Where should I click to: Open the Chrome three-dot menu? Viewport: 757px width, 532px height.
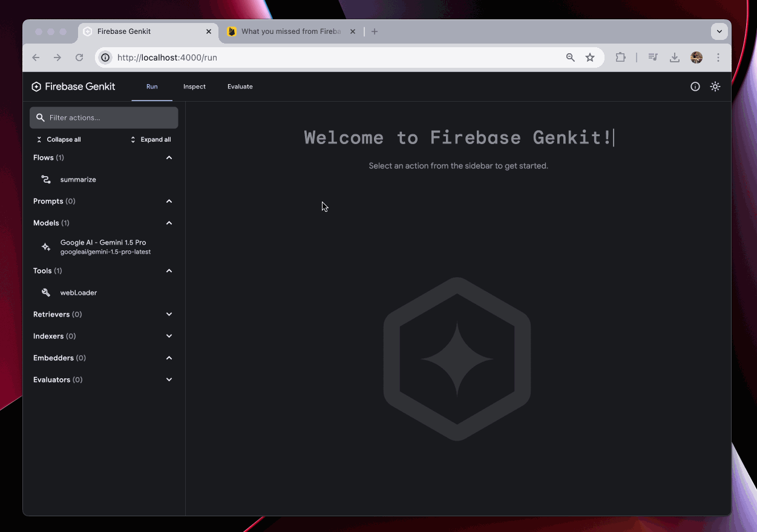click(x=718, y=57)
